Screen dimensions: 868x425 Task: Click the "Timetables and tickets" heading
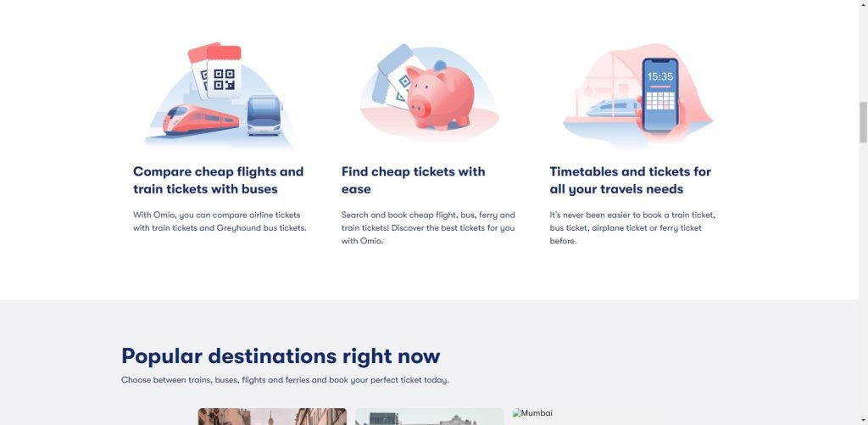pos(630,180)
